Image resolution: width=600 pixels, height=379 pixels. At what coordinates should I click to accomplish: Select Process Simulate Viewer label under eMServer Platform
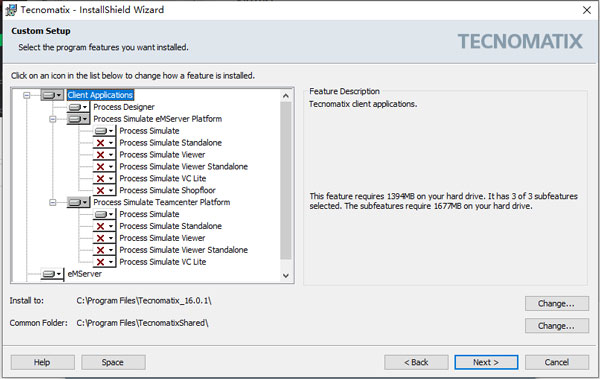(x=162, y=155)
